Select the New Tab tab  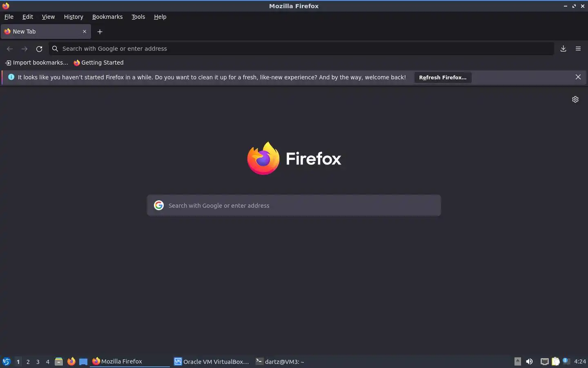tap(46, 31)
